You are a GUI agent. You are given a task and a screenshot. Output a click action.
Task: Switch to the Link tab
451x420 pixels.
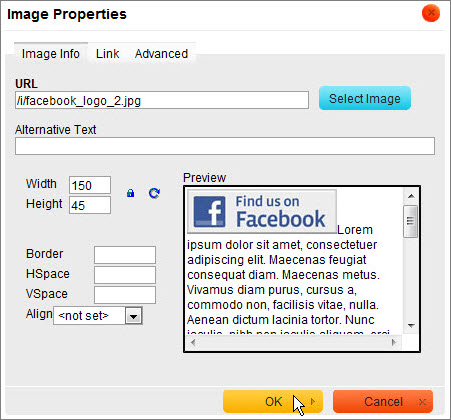[107, 54]
